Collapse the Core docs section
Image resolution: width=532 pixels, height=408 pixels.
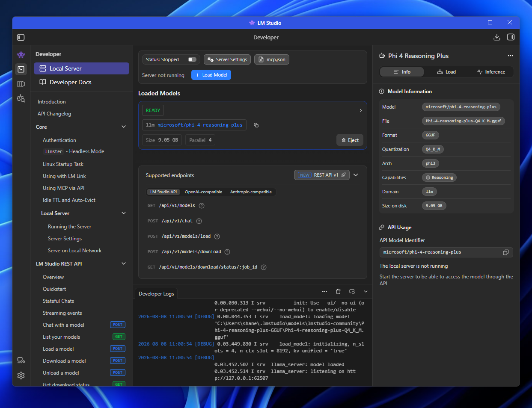[124, 127]
